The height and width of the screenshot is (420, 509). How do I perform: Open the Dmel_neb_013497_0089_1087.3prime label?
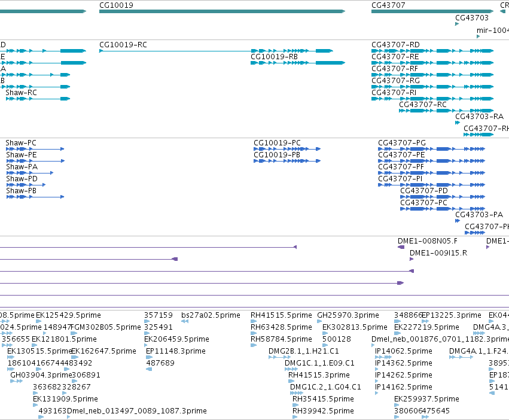coord(136,411)
